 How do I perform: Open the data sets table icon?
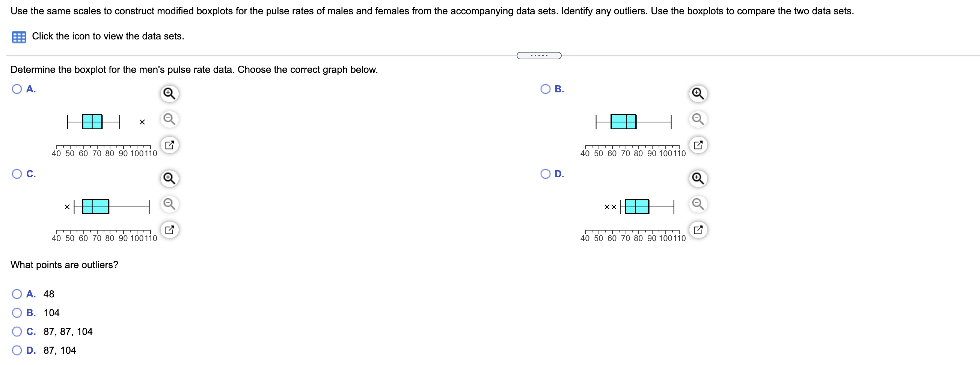[x=19, y=36]
